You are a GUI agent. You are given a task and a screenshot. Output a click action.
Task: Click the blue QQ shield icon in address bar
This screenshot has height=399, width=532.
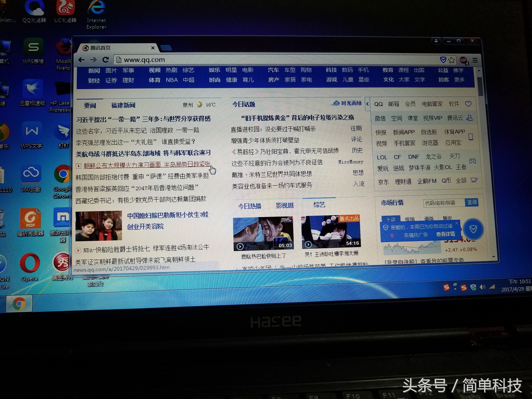pos(443,60)
